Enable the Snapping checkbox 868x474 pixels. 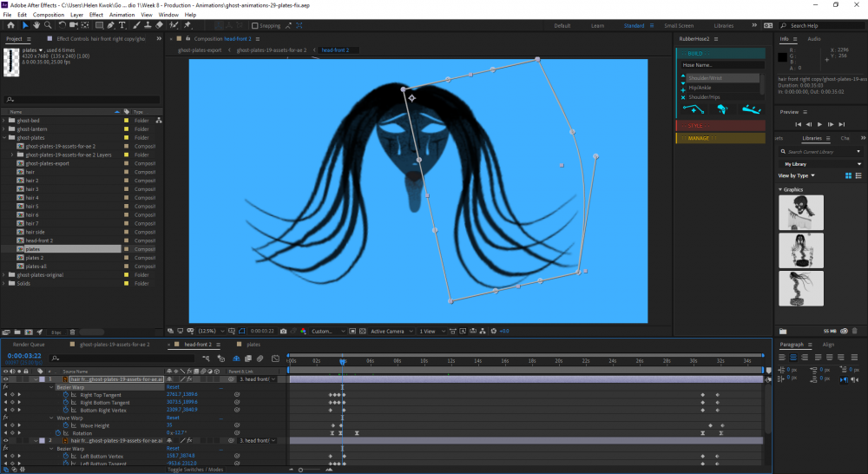tap(254, 25)
